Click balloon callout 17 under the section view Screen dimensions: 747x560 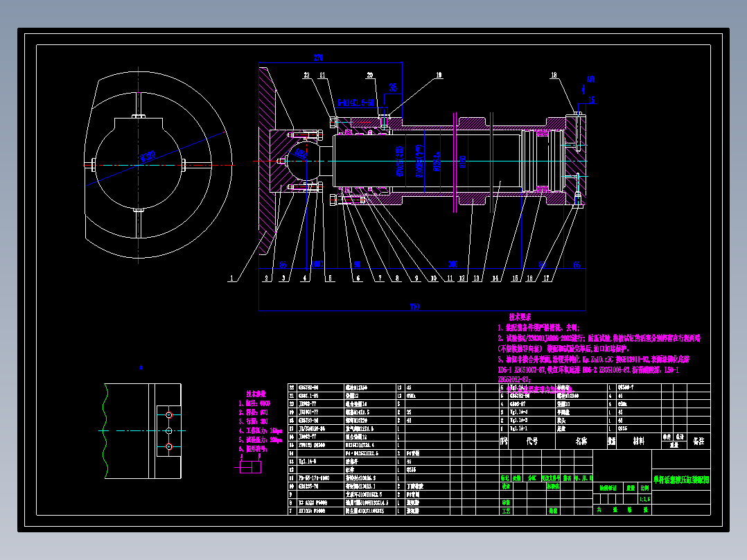546,279
